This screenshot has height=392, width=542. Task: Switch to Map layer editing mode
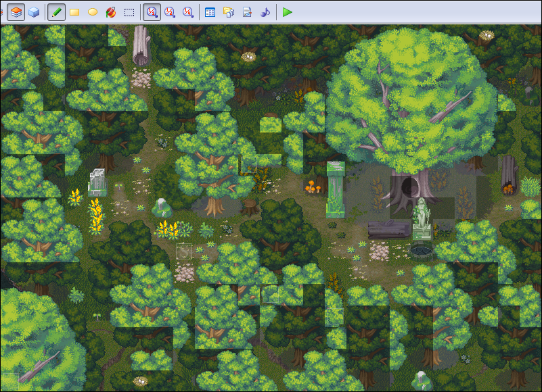16,12
